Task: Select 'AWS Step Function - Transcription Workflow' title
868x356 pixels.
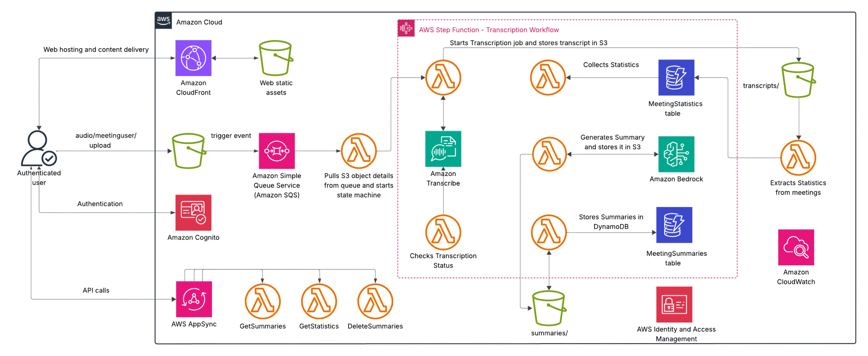Action: [489, 30]
